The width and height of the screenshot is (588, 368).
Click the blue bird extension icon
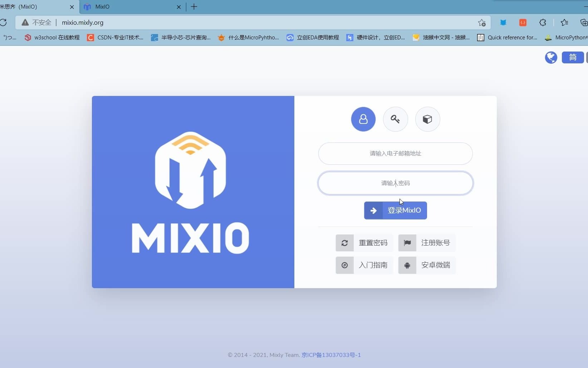click(x=503, y=23)
